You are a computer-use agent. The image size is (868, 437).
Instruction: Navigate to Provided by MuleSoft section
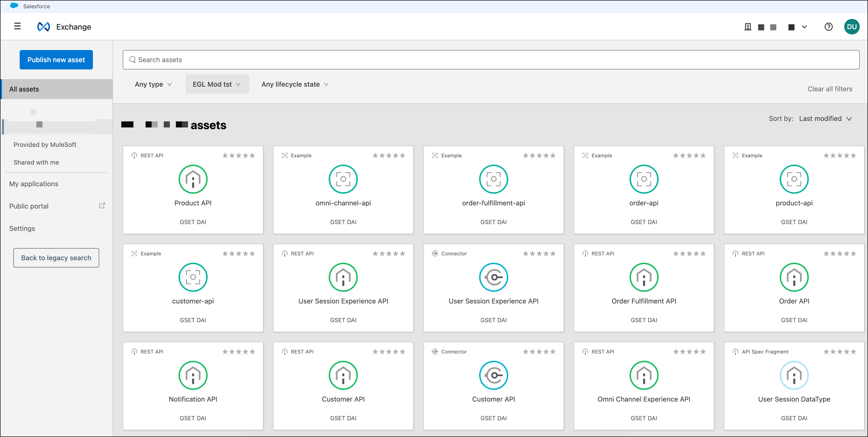(x=45, y=144)
